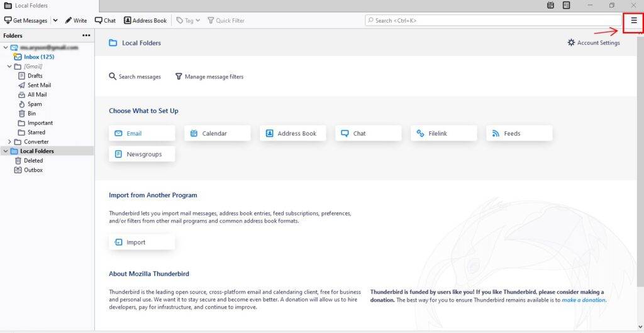This screenshot has width=644, height=333.
Task: Set up Feeds
Action: pos(519,133)
